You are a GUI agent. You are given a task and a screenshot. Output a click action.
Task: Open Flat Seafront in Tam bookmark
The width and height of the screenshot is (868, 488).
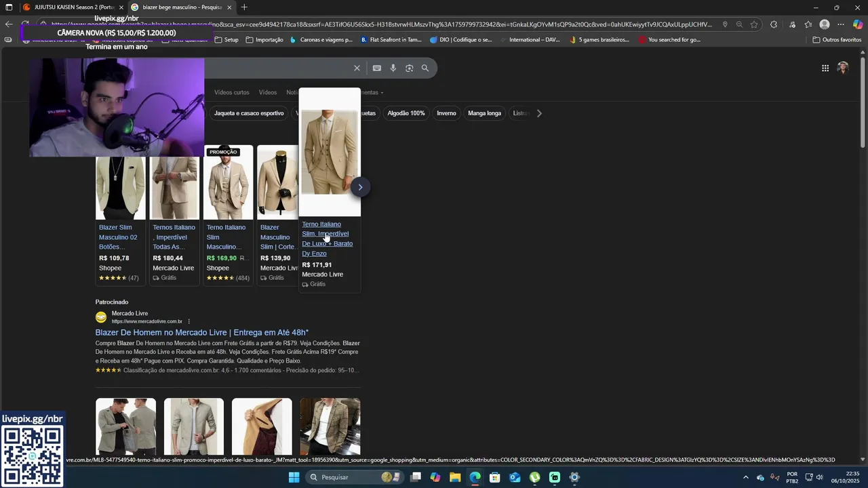[391, 39]
